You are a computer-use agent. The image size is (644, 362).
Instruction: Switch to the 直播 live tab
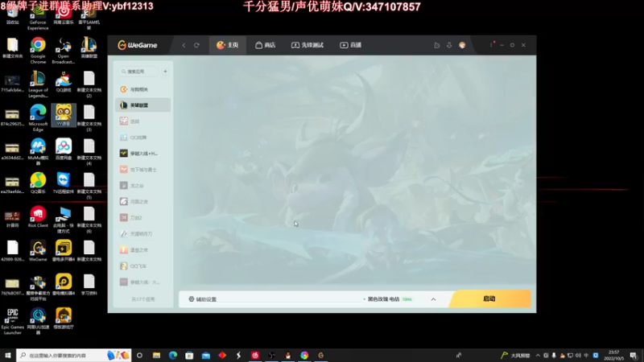click(x=351, y=45)
